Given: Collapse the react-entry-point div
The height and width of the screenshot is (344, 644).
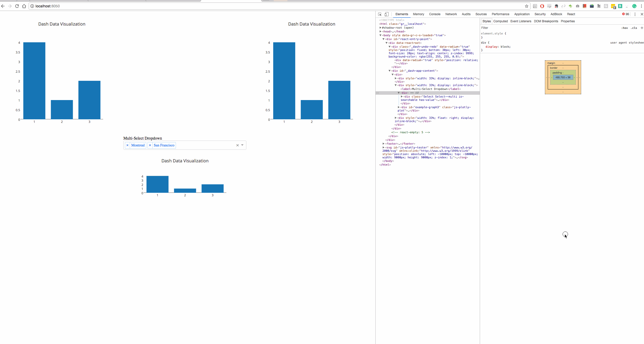Looking at the screenshot, I should [x=383, y=39].
